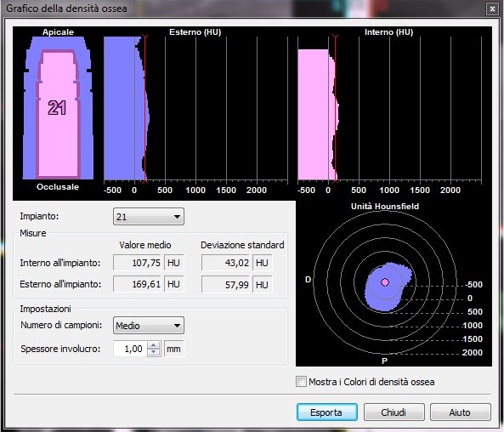Image resolution: width=504 pixels, height=432 pixels.
Task: Click the Esporta button
Action: click(x=327, y=412)
